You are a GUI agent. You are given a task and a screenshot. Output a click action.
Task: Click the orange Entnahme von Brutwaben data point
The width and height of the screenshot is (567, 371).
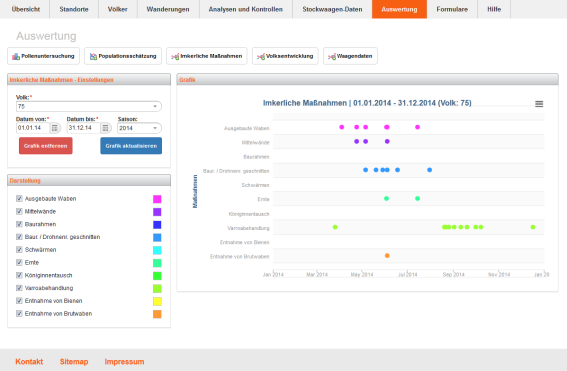coord(387,256)
